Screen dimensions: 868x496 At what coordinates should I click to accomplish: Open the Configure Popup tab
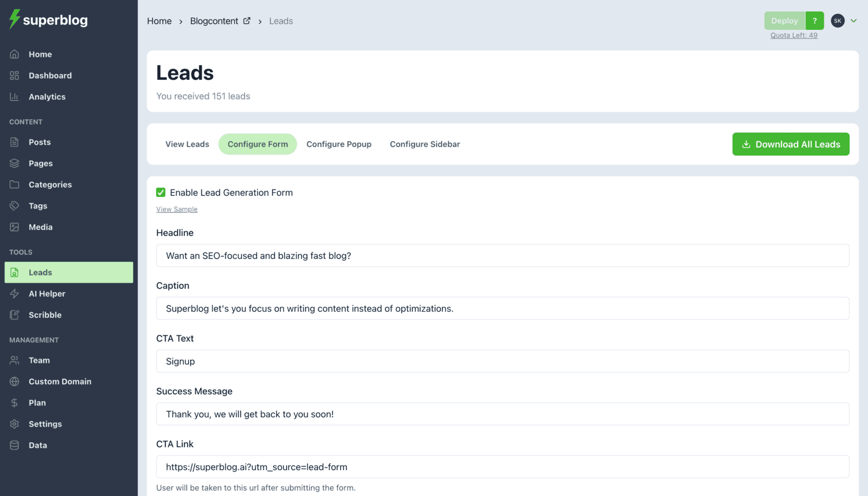click(x=339, y=144)
